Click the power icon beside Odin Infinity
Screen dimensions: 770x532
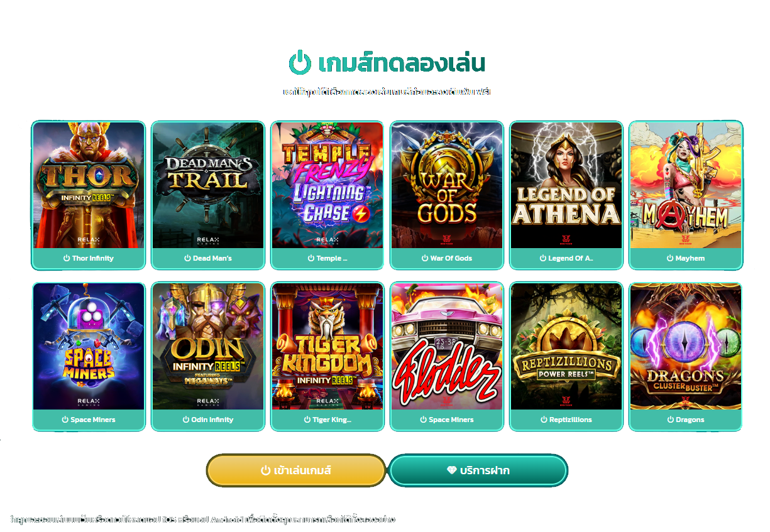coord(186,420)
